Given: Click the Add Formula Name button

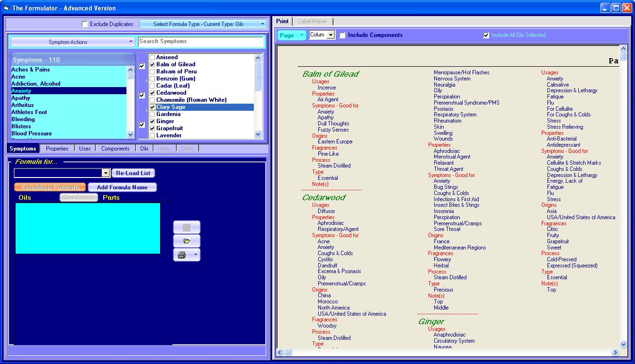Looking at the screenshot, I should point(122,187).
